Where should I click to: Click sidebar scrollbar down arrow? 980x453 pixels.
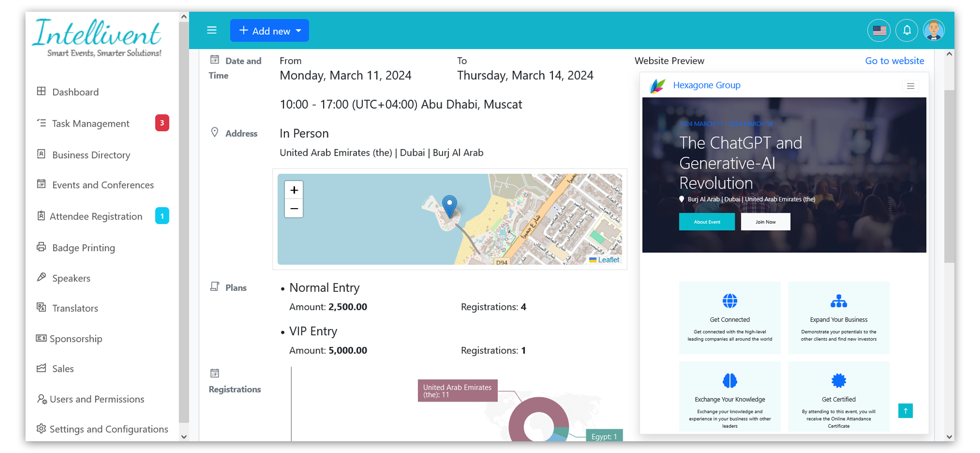coord(184,437)
